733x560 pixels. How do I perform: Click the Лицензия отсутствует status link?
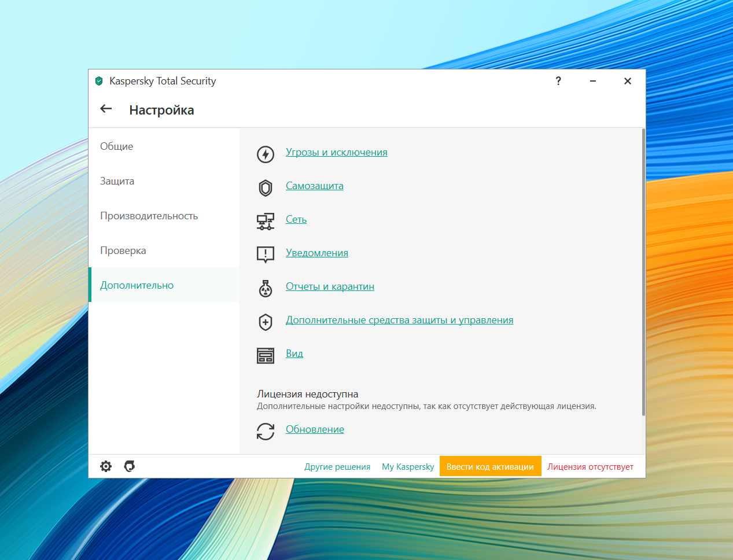pos(590,467)
